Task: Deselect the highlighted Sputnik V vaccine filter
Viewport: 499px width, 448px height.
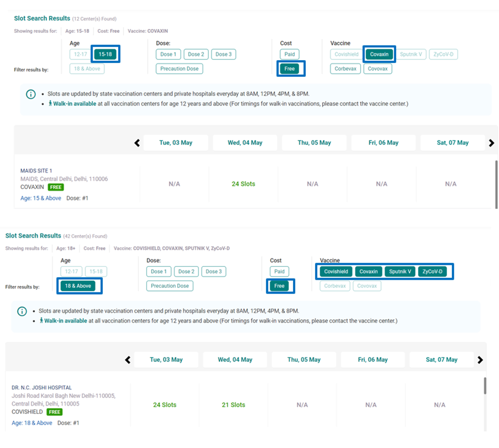Action: (400, 272)
